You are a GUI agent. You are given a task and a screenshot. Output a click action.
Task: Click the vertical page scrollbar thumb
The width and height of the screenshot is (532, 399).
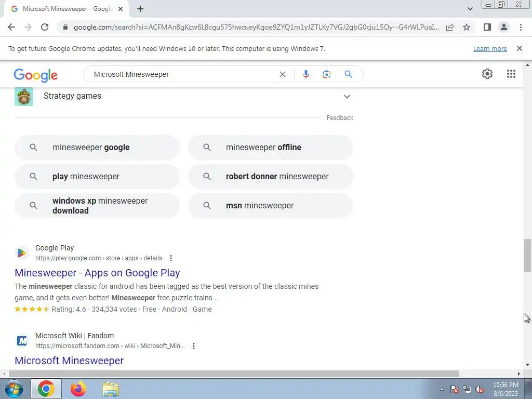point(527,255)
